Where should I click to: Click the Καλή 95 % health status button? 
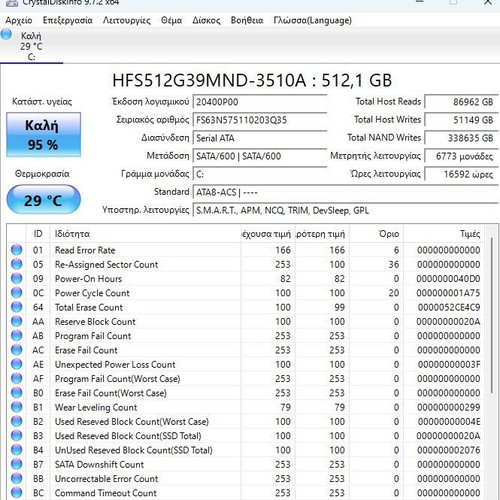(43, 135)
